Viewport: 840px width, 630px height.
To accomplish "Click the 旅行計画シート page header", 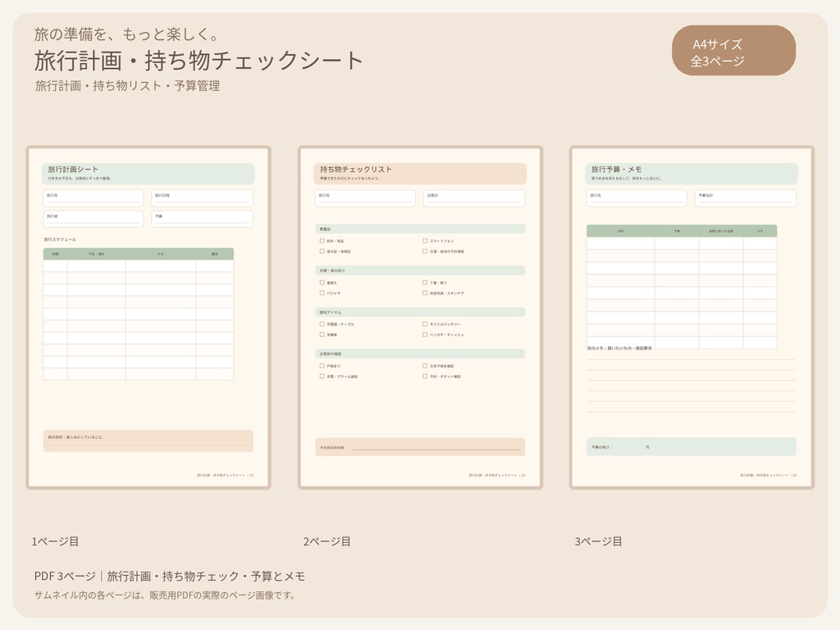I will click(x=148, y=174).
